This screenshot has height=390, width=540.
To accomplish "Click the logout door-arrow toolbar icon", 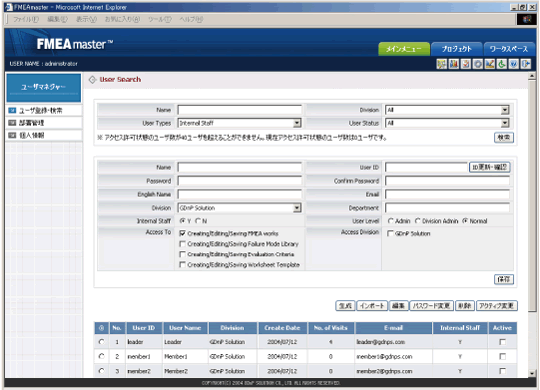I will coord(526,64).
